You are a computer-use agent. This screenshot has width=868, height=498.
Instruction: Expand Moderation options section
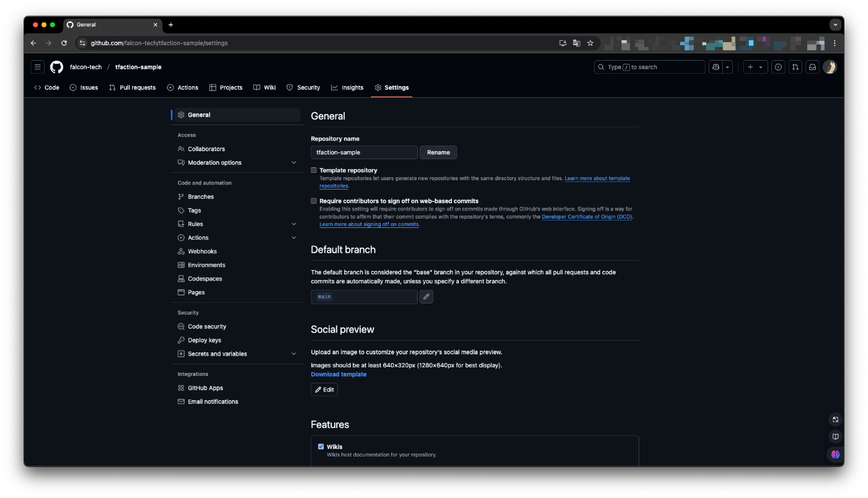(x=236, y=162)
